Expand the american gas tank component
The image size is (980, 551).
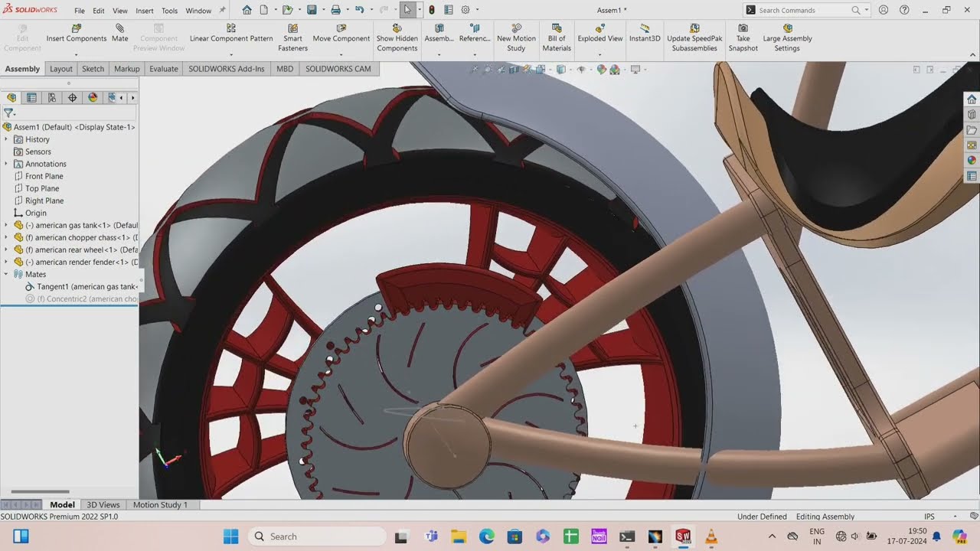click(x=6, y=225)
